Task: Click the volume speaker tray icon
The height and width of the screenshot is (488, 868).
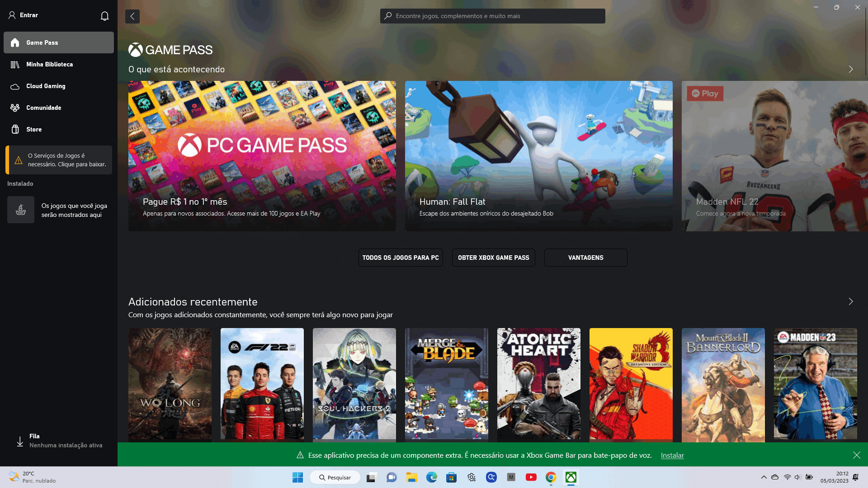Action: pos(797,477)
